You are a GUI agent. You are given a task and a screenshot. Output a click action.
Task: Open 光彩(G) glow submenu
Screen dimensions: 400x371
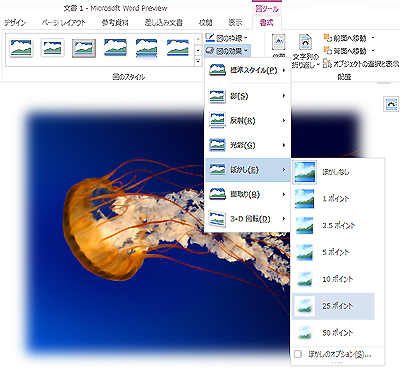tap(248, 145)
